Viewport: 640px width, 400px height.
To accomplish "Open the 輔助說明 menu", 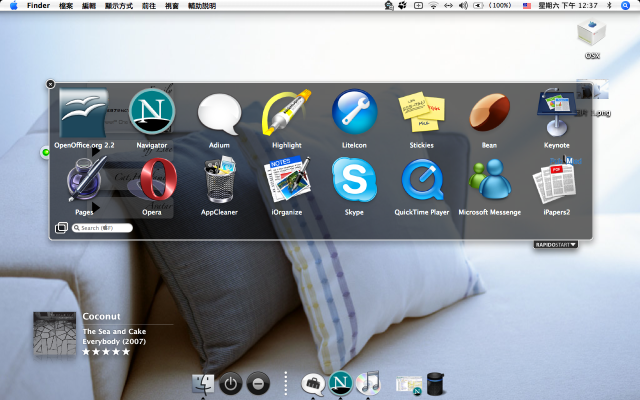I will (x=202, y=6).
